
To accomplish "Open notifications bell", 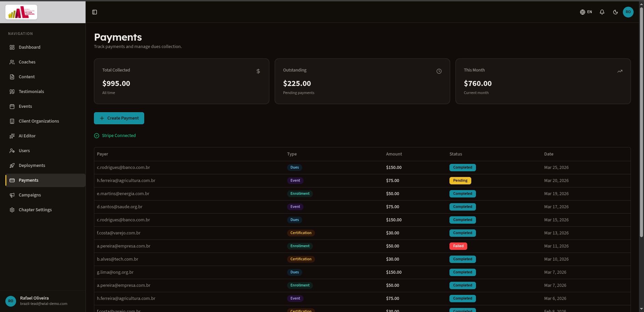I will click(x=602, y=12).
